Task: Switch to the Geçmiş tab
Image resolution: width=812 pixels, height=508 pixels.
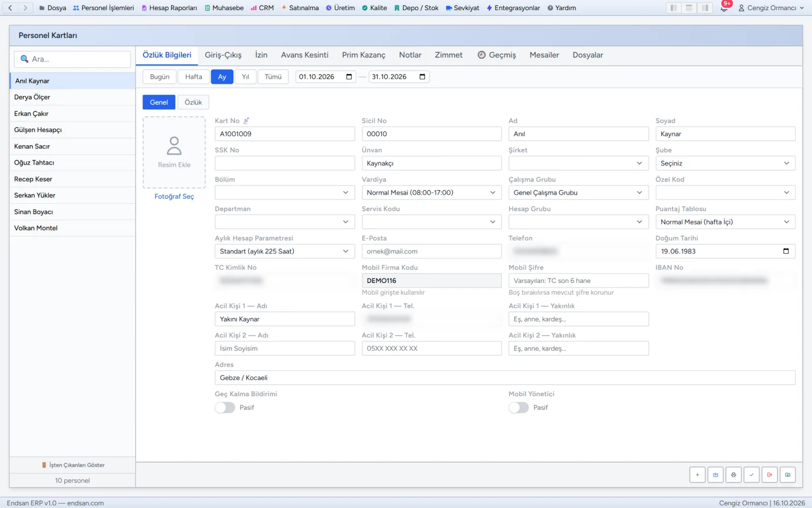Action: tap(496, 55)
